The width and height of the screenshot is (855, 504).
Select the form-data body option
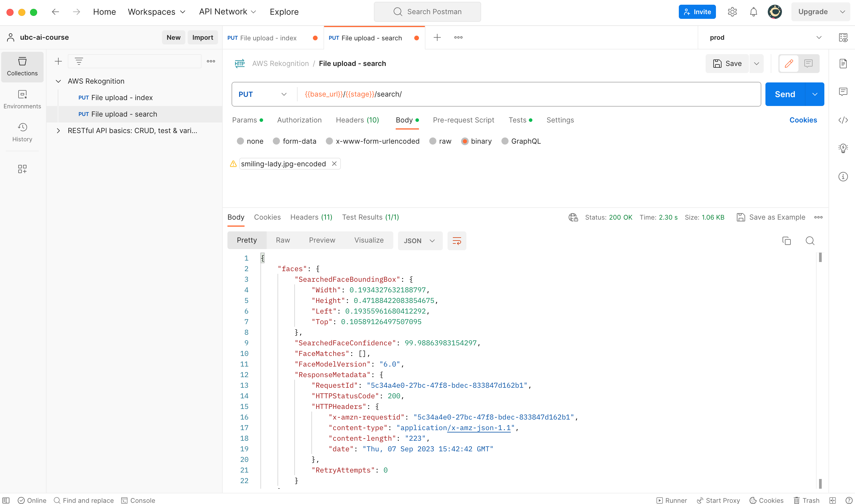[276, 141]
